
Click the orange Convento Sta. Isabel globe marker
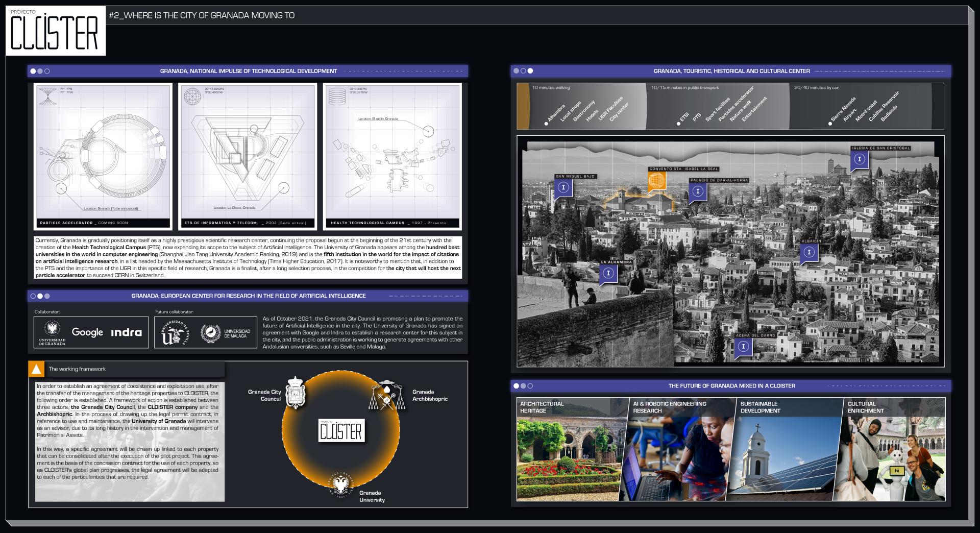click(657, 181)
